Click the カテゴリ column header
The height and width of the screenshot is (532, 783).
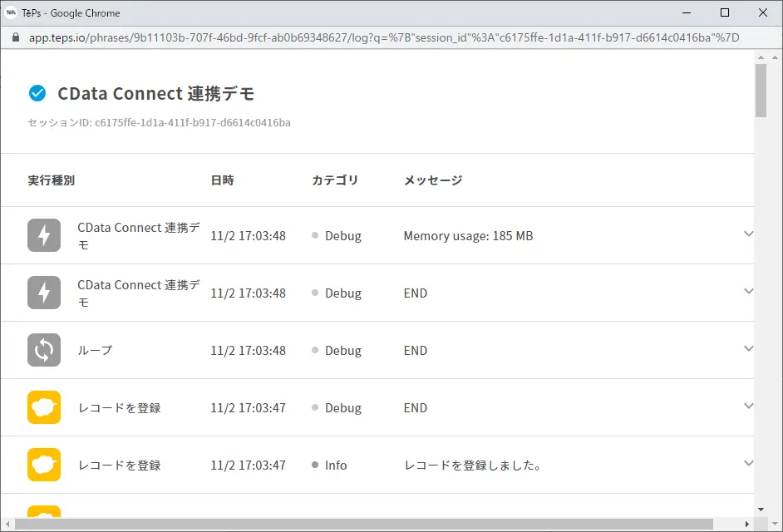(335, 180)
